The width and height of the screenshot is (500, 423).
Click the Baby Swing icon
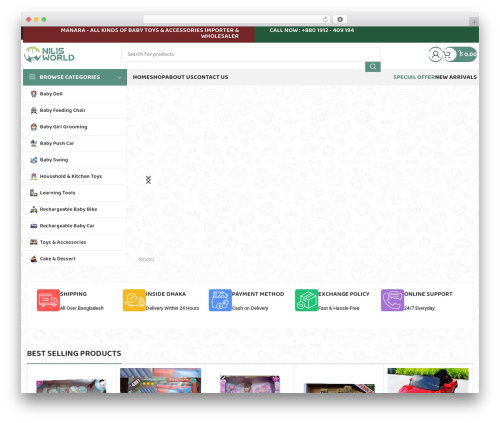pyautogui.click(x=34, y=160)
